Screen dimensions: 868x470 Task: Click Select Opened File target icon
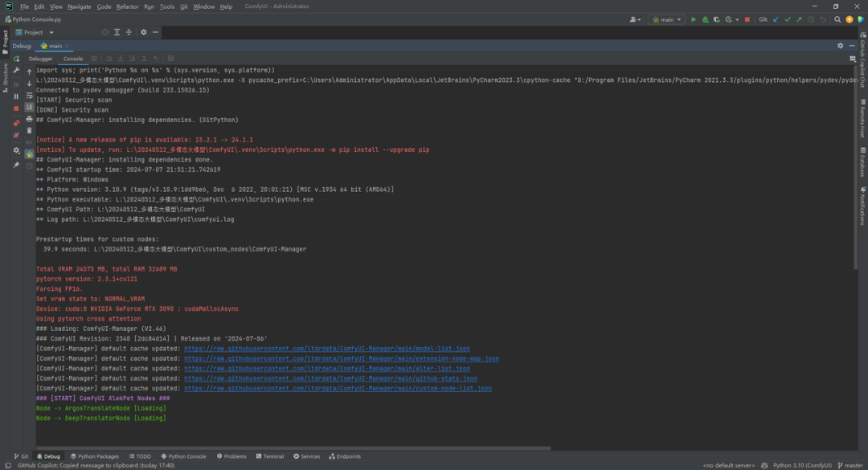(x=105, y=33)
